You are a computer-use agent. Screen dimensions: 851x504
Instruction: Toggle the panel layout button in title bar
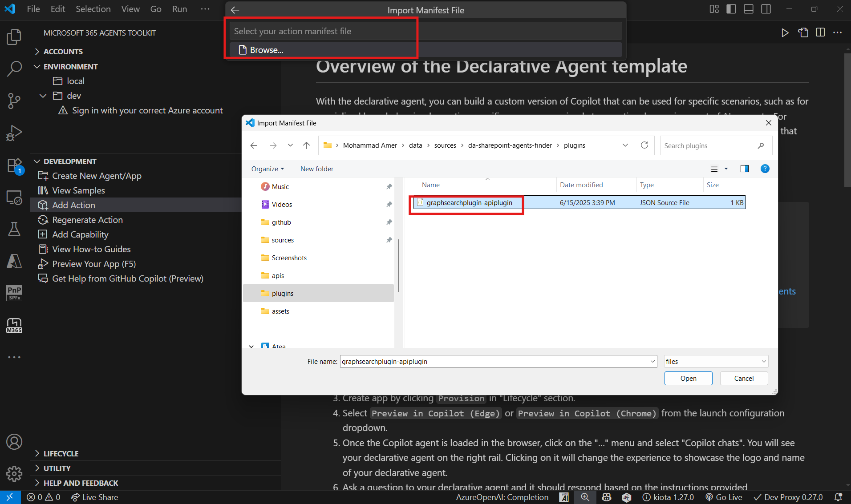coord(749,9)
